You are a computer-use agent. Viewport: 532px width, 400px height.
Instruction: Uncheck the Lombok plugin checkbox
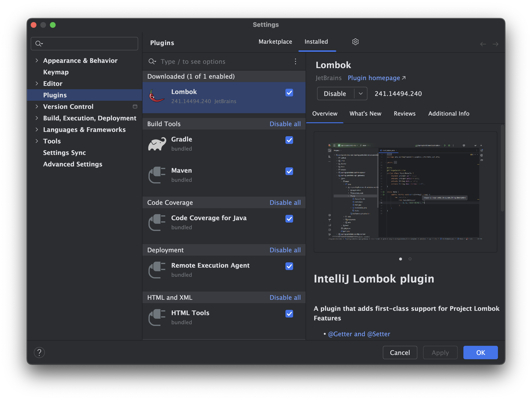pos(289,93)
